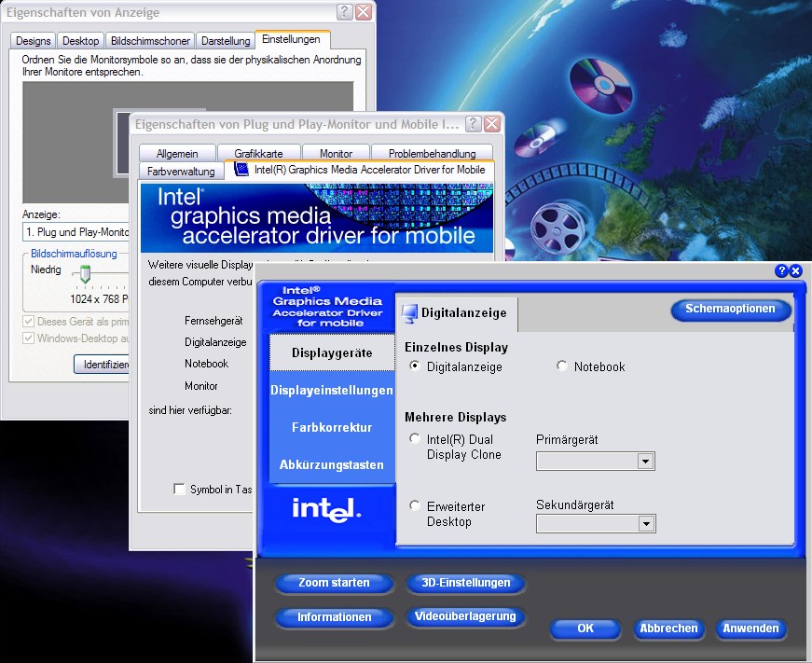This screenshot has height=663, width=812.
Task: Select Digitalanzeige single display radio button
Action: (415, 366)
